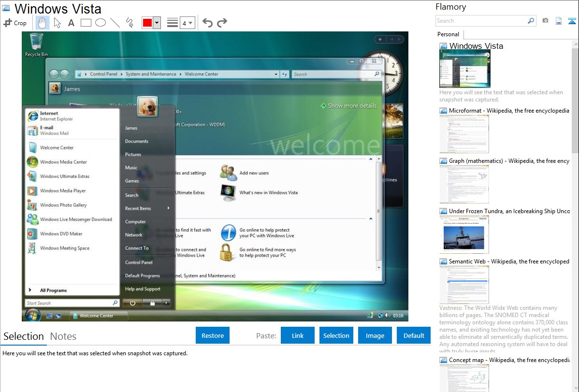Select the straight line tool
The image size is (579, 392).
point(115,23)
